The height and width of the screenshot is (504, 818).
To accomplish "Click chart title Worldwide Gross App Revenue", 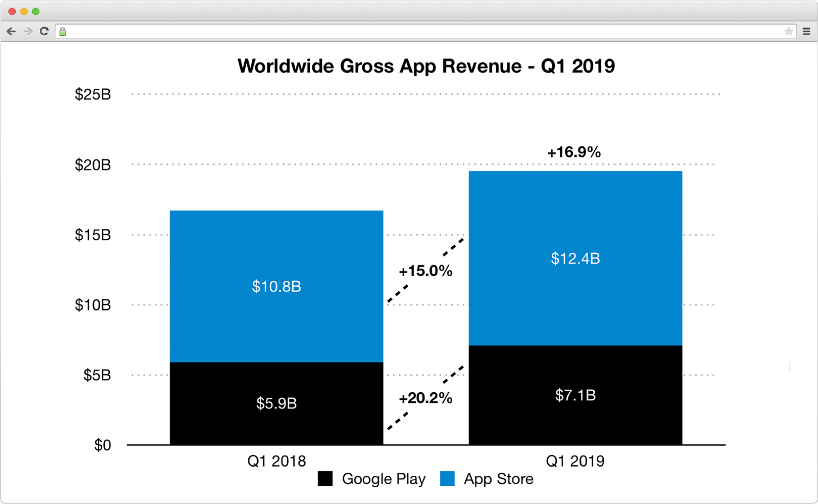I will 426,66.
